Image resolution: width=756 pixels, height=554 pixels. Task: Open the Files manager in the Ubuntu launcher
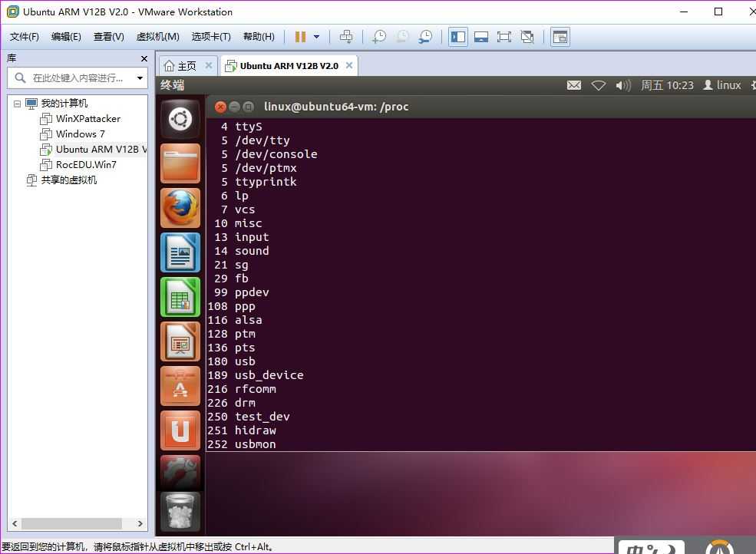(180, 163)
